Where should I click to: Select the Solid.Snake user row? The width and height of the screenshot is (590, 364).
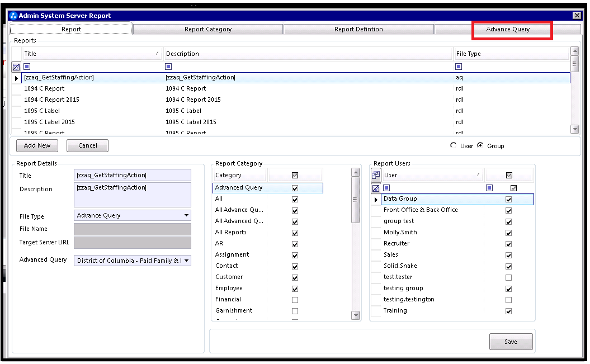tap(457, 266)
